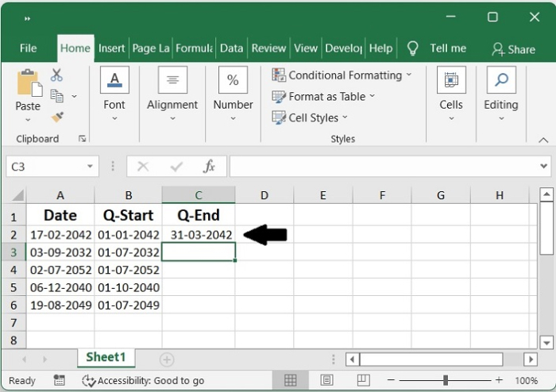Click the Tell me lightbulb icon
Screen dimensions: 556x392
(x=412, y=48)
